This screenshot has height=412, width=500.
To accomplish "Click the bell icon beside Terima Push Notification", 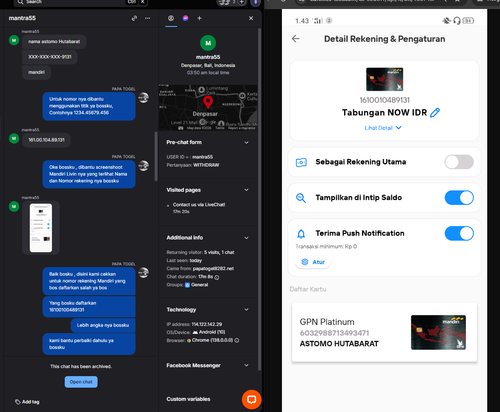I will [x=301, y=234].
